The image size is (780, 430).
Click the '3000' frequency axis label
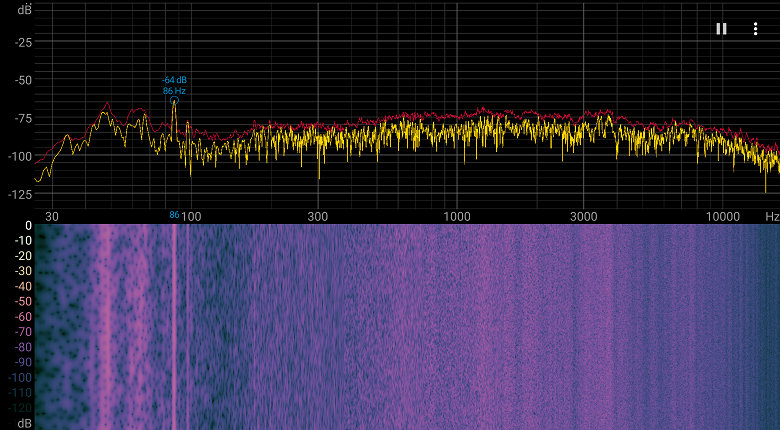tap(584, 216)
